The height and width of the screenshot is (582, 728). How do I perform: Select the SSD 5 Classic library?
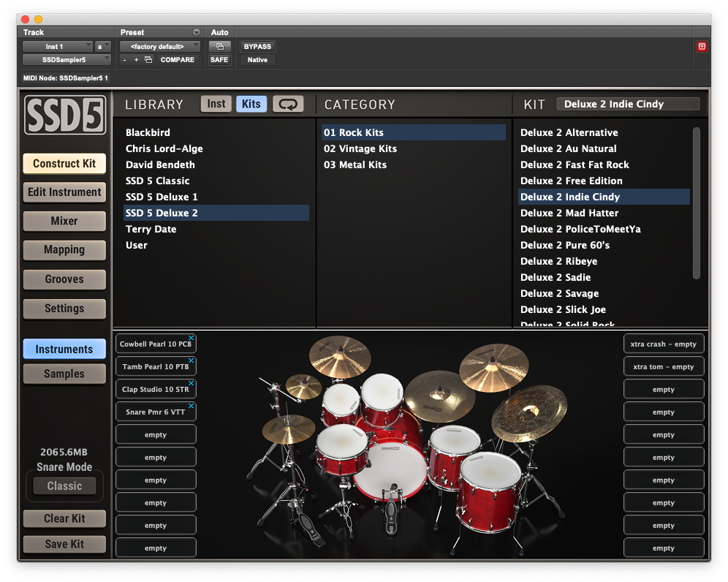click(x=216, y=181)
